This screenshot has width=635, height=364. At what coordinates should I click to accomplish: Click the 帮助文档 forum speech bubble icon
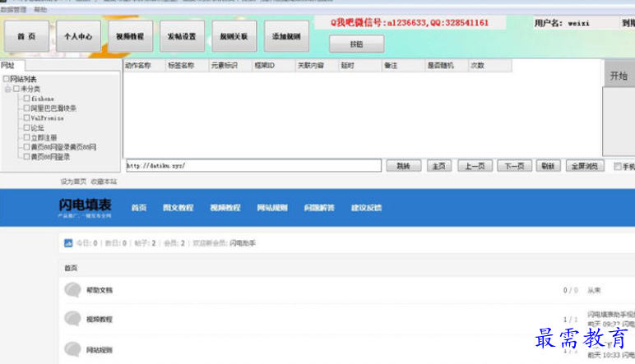[72, 289]
